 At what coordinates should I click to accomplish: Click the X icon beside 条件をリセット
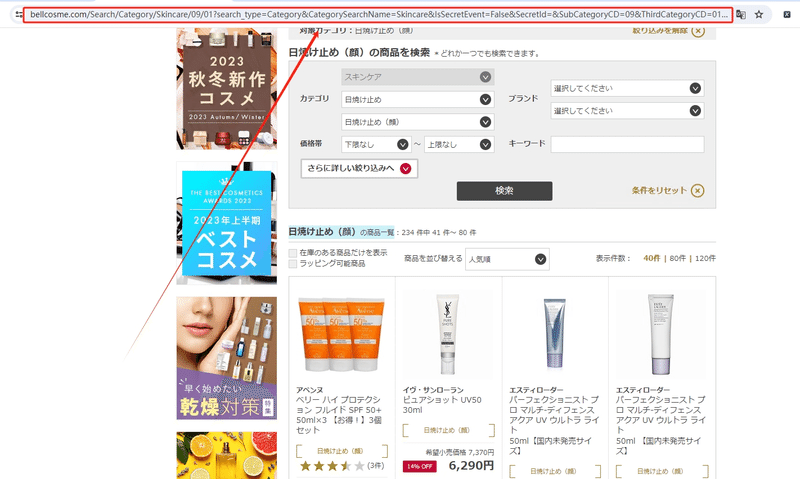pyautogui.click(x=697, y=191)
